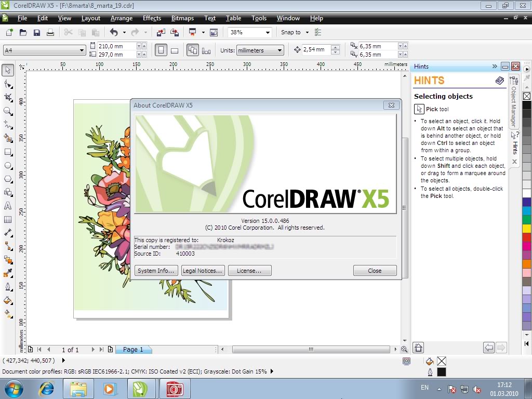The height and width of the screenshot is (399, 532).
Task: Select the Table tool in toolbox
Action: (x=8, y=220)
